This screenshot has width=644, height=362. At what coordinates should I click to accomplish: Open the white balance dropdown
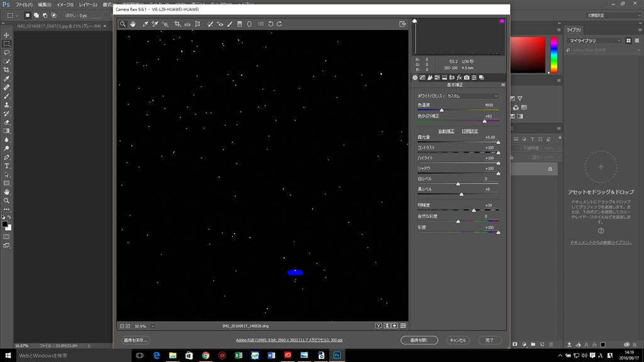pos(472,96)
